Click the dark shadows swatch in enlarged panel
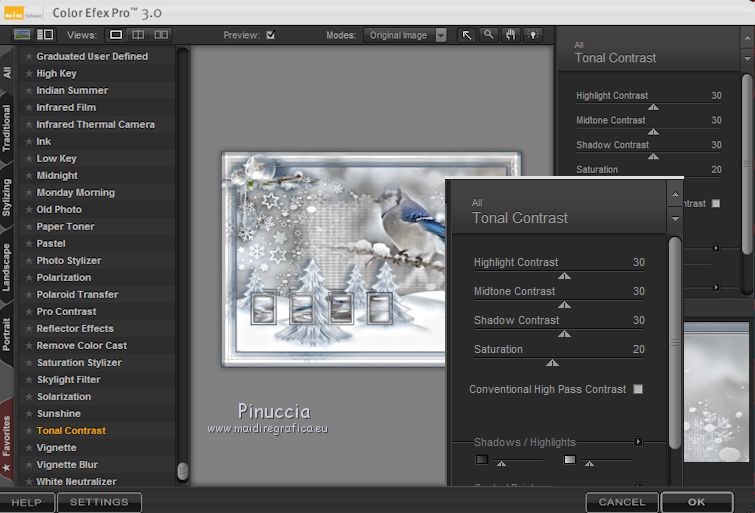The width and height of the screenshot is (755, 513). pos(482,459)
